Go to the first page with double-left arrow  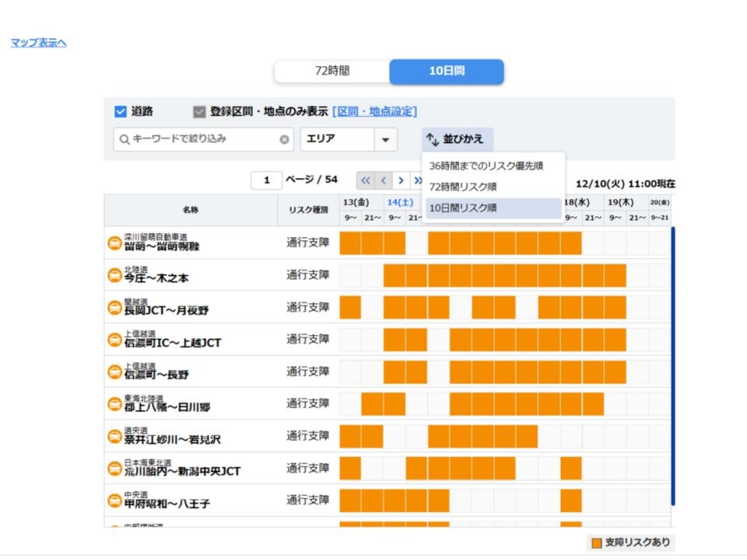[x=366, y=180]
